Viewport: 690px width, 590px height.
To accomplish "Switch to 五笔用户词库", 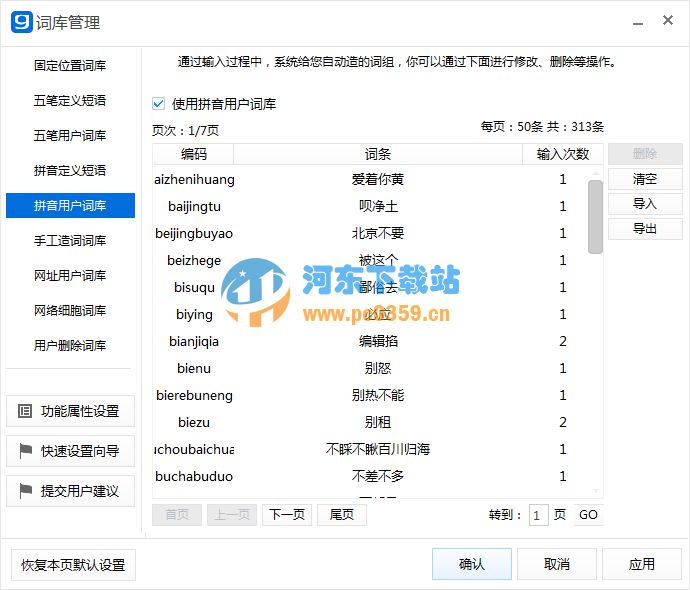I will [x=70, y=136].
